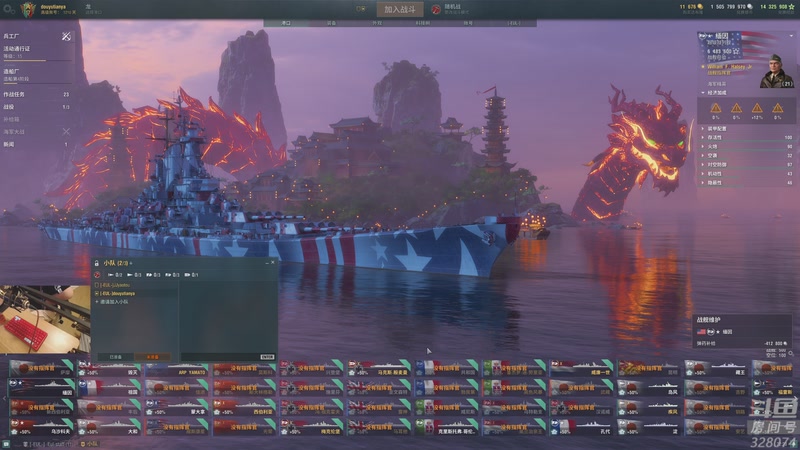Toggle ready marker beside [-EUL-]douyutianya
The height and width of the screenshot is (450, 800).
pyautogui.click(x=97, y=293)
